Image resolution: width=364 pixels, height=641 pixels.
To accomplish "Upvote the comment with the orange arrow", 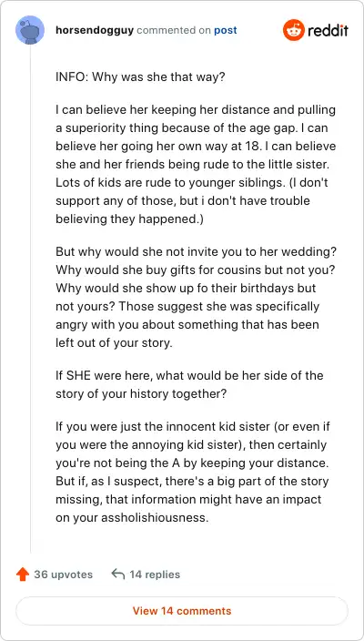I will 23,575.
